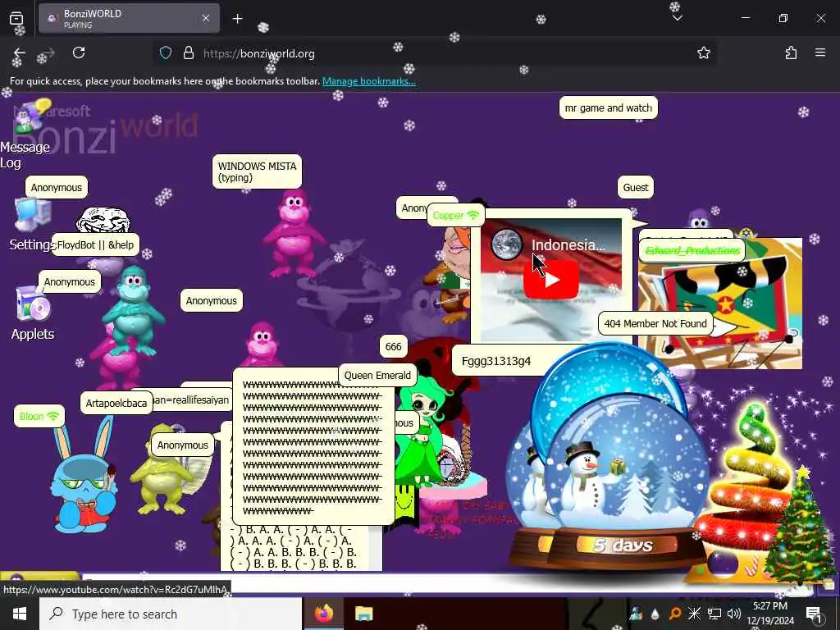Show tracking protection shield info
The image size is (840, 630).
click(166, 52)
